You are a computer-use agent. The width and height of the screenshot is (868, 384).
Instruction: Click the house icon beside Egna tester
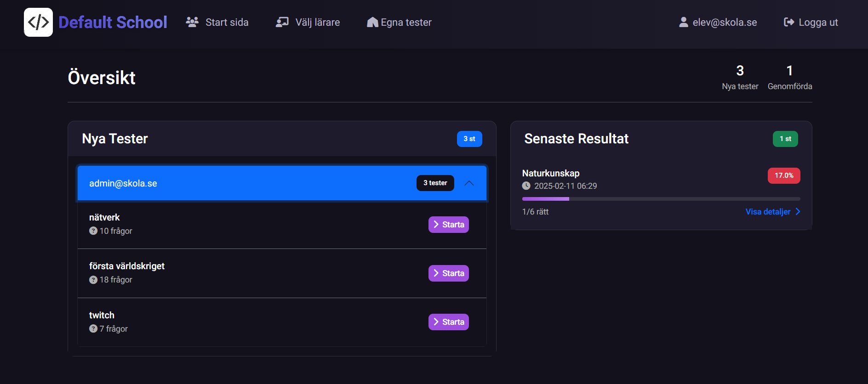point(372,22)
